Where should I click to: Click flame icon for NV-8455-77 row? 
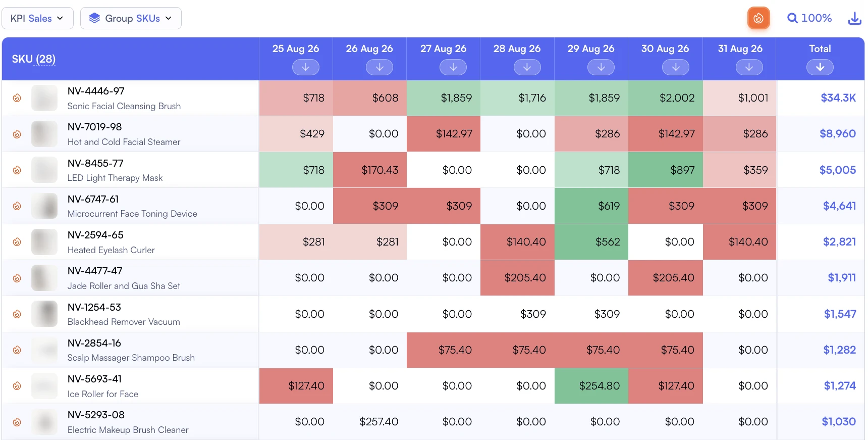pyautogui.click(x=17, y=170)
